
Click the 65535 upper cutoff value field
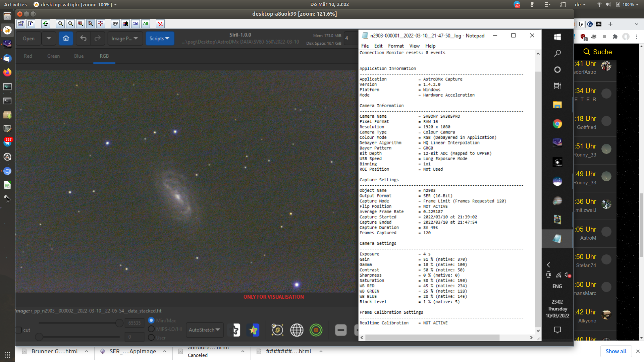135,323
